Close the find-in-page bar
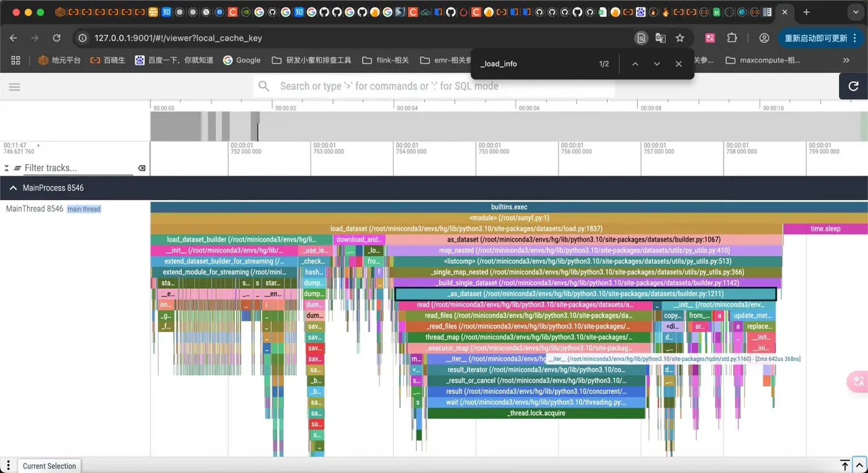The height and width of the screenshot is (473, 868). (678, 64)
